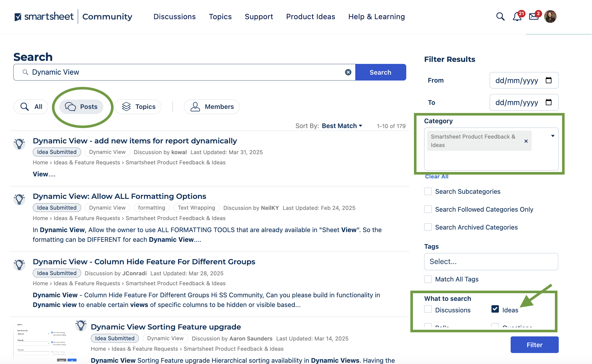Enable the Search Subcategories checkbox
592x364 pixels.
(x=428, y=191)
